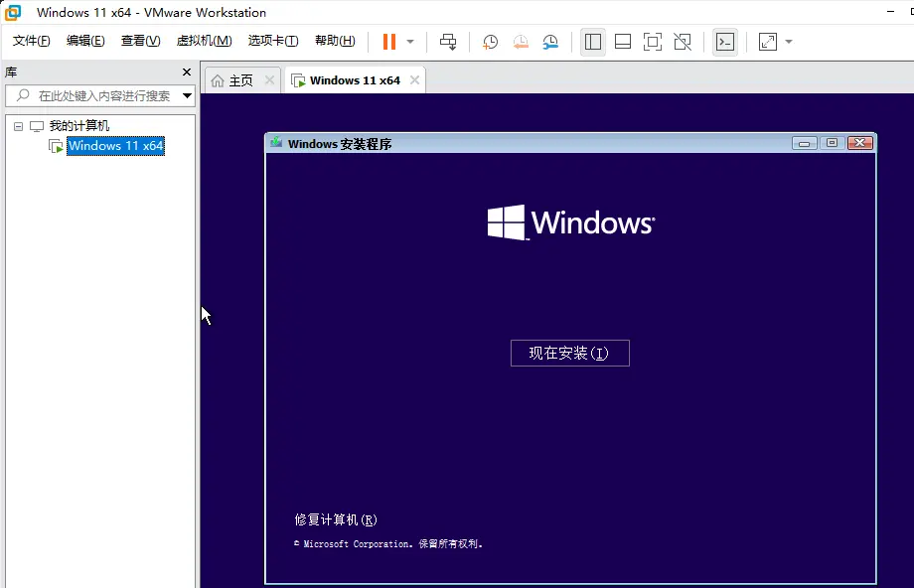Click the 修复计算机(R) link
914x588 pixels.
coord(336,519)
